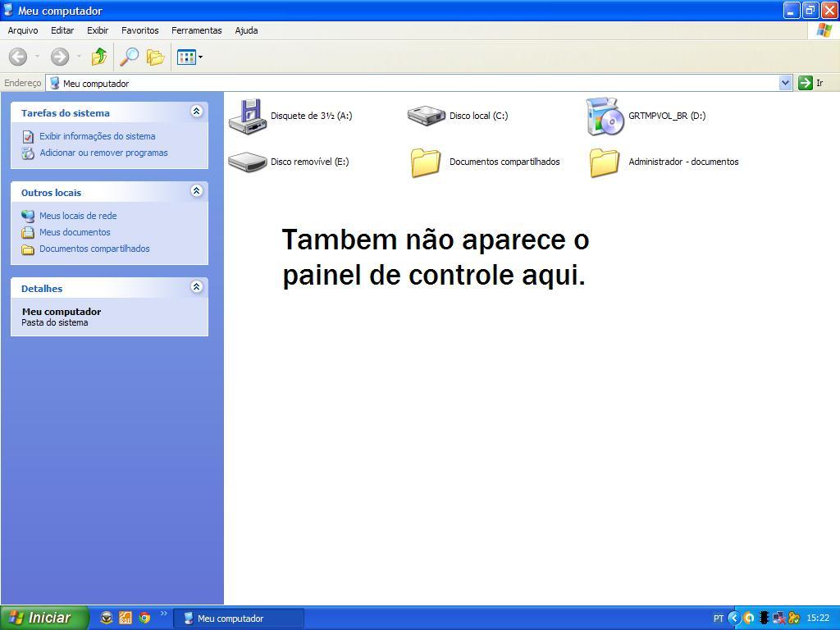The height and width of the screenshot is (630, 840).
Task: Select the Documentos compartilhados folder icon
Action: [426, 162]
